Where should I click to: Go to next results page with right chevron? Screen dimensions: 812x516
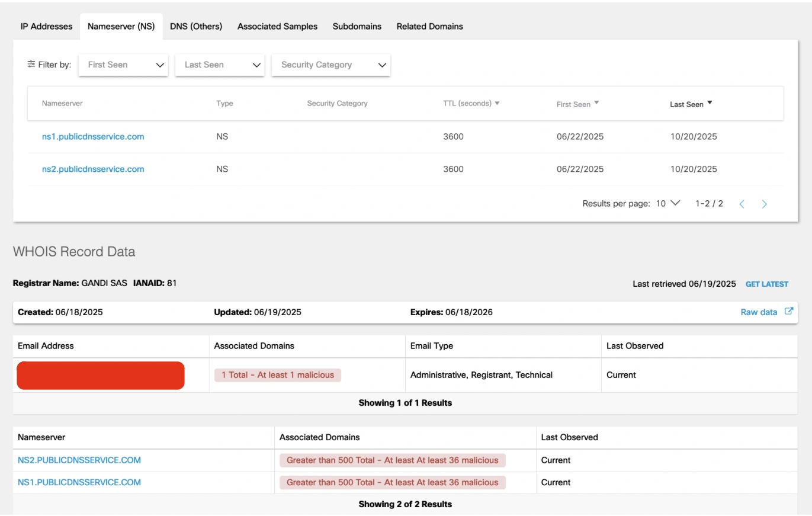764,203
